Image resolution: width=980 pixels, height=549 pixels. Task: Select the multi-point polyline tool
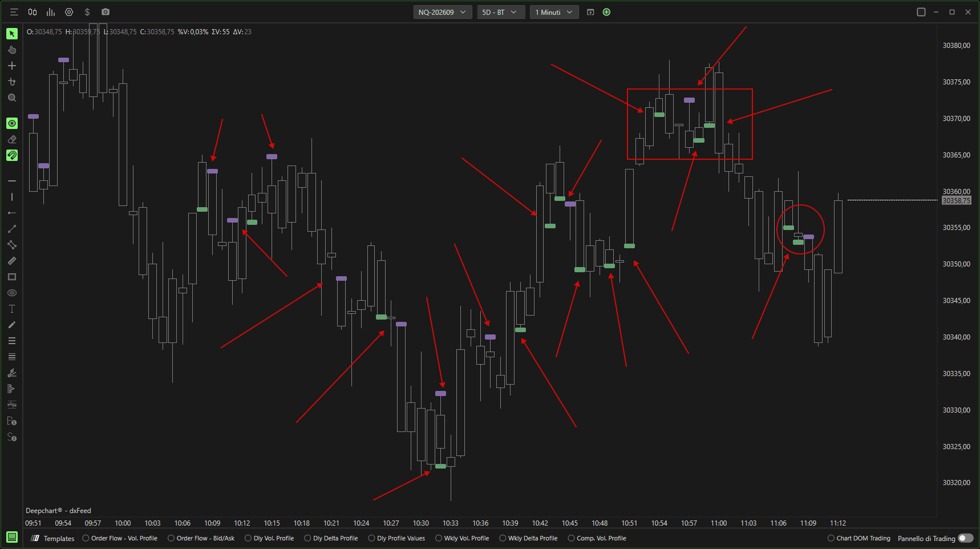click(12, 245)
